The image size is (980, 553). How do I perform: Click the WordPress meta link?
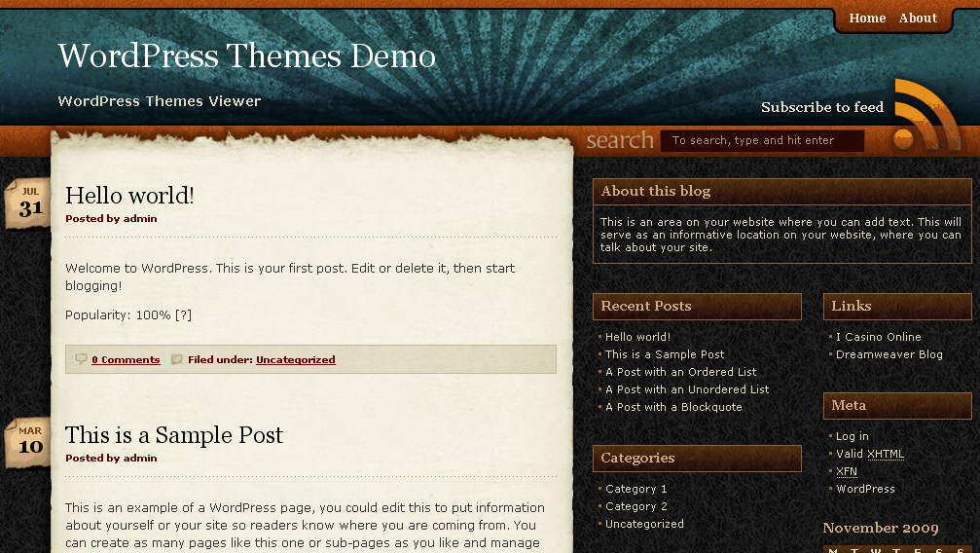pyautogui.click(x=865, y=489)
